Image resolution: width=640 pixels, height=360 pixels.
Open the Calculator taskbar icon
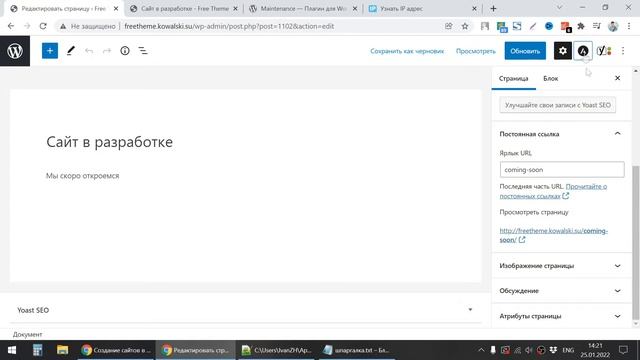point(37,350)
